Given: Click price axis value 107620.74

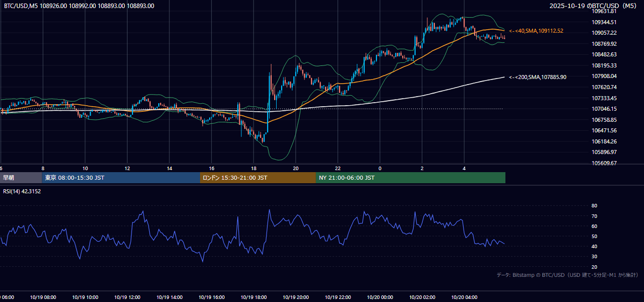Looking at the screenshot, I should click(x=604, y=87).
